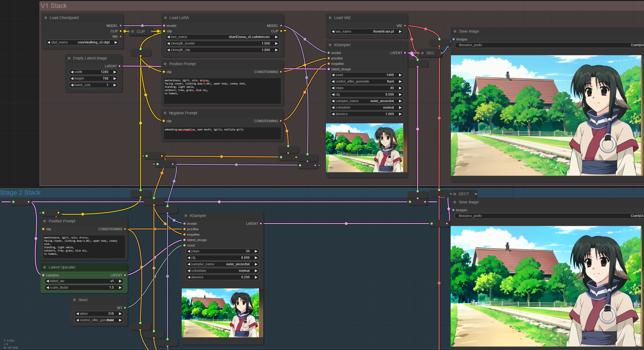Select the V1 Stack group title
Image resolution: width=644 pixels, height=350 pixels.
tap(54, 6)
